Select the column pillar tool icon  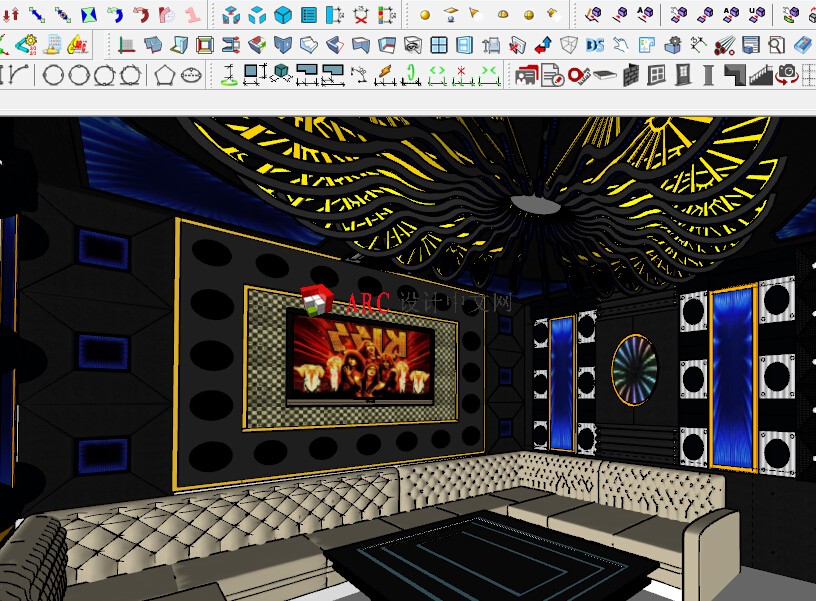coord(708,74)
